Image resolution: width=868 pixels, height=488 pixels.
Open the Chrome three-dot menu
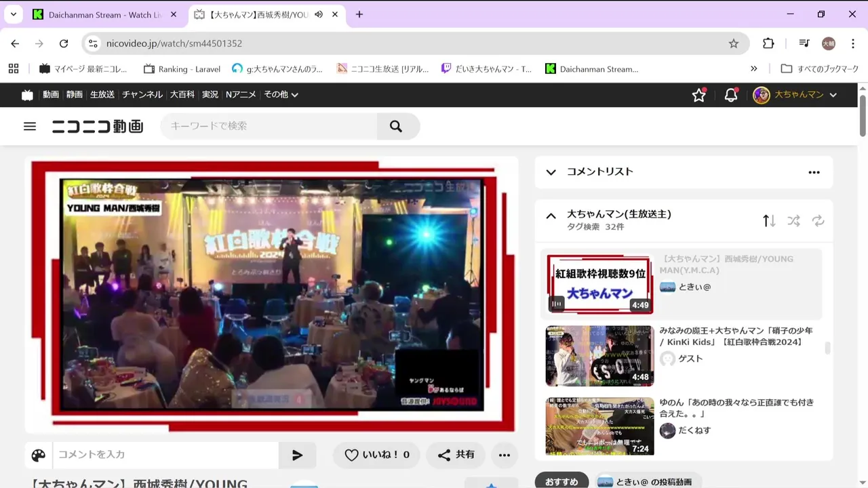click(852, 43)
